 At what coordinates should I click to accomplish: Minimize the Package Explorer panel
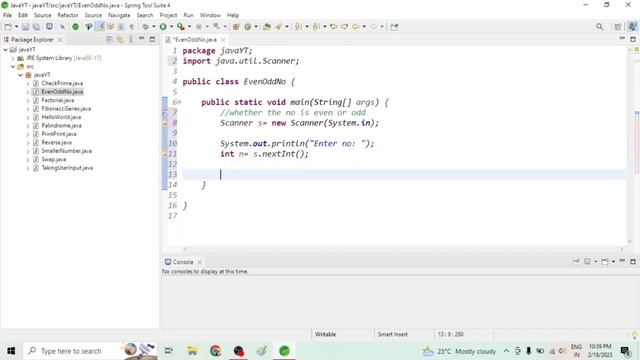141,39
